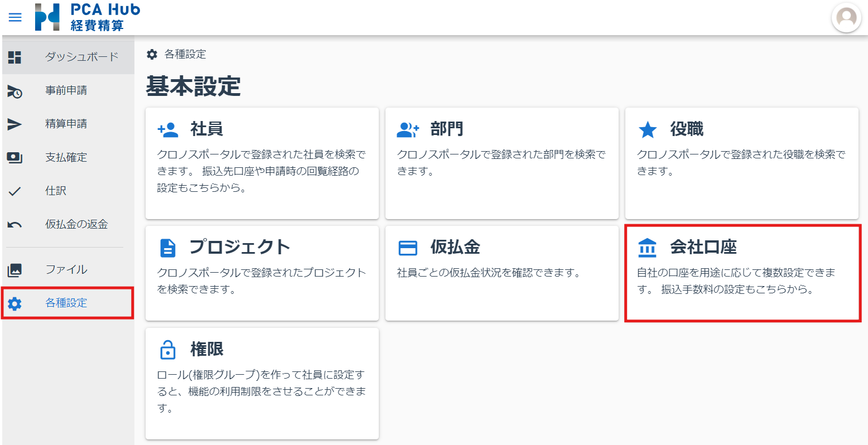Click the dashboard grid icon

click(x=15, y=57)
